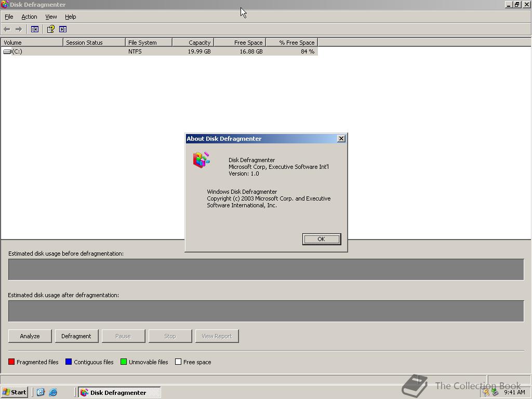The height and width of the screenshot is (399, 532).
Task: Launch Internet Explorer from quick launch
Action: (x=53, y=392)
